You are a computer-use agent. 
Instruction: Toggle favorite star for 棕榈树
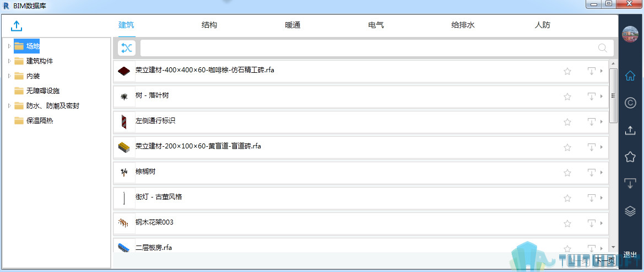pos(567,173)
